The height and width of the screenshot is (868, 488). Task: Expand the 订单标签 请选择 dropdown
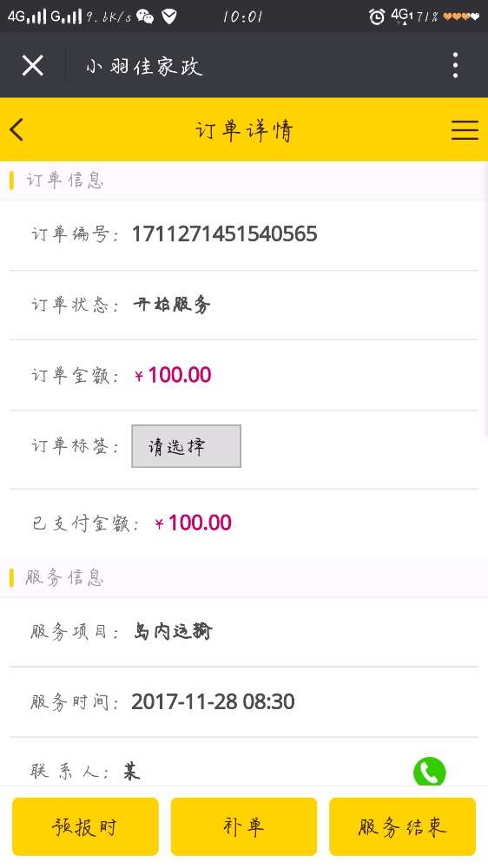[186, 446]
